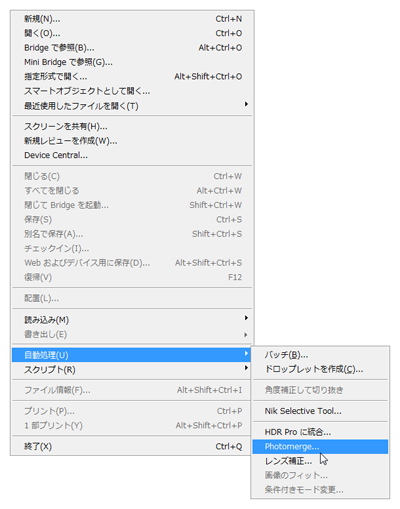The height and width of the screenshot is (509, 400).
Task: Select Mini Bridge で参照(G)... item
Action: pos(132,62)
